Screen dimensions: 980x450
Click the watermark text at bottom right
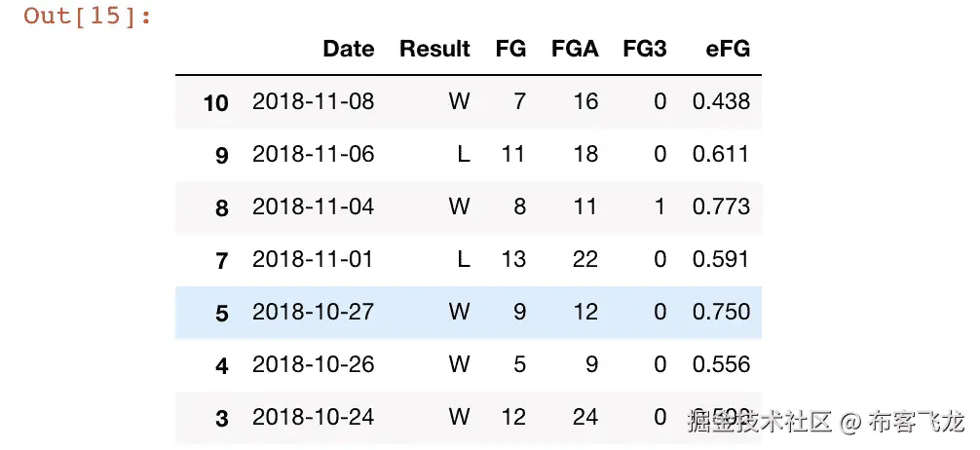click(824, 423)
